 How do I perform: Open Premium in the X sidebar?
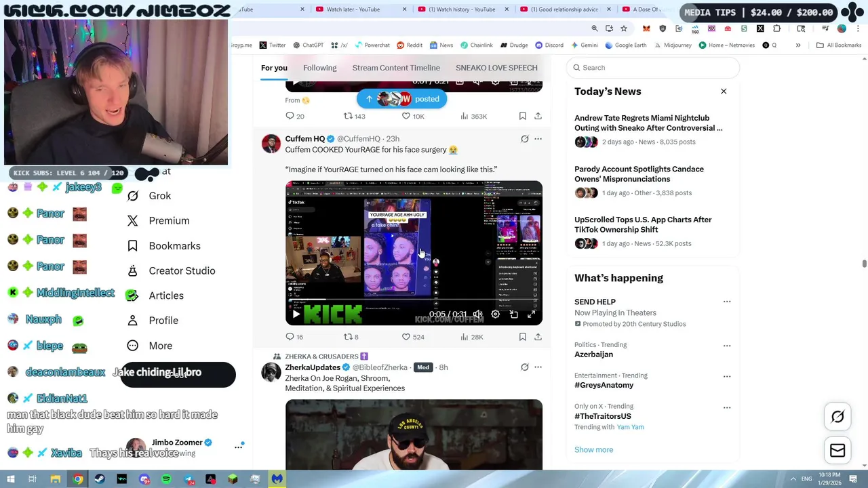point(158,221)
